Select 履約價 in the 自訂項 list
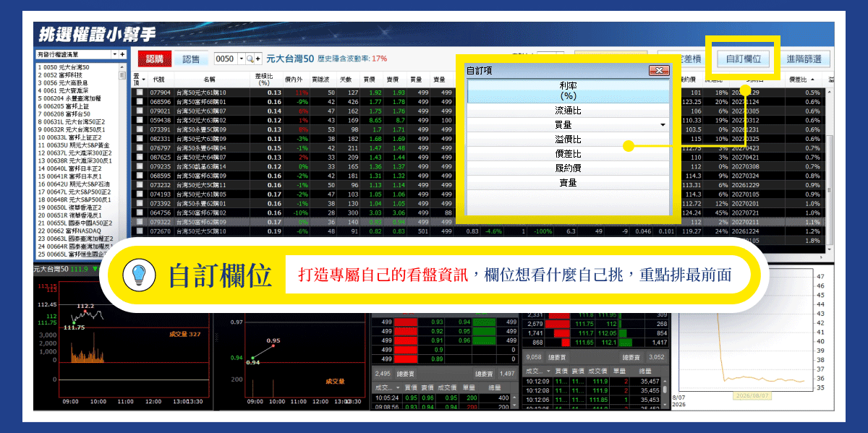Viewport: 868px width, 433px height. (568, 168)
